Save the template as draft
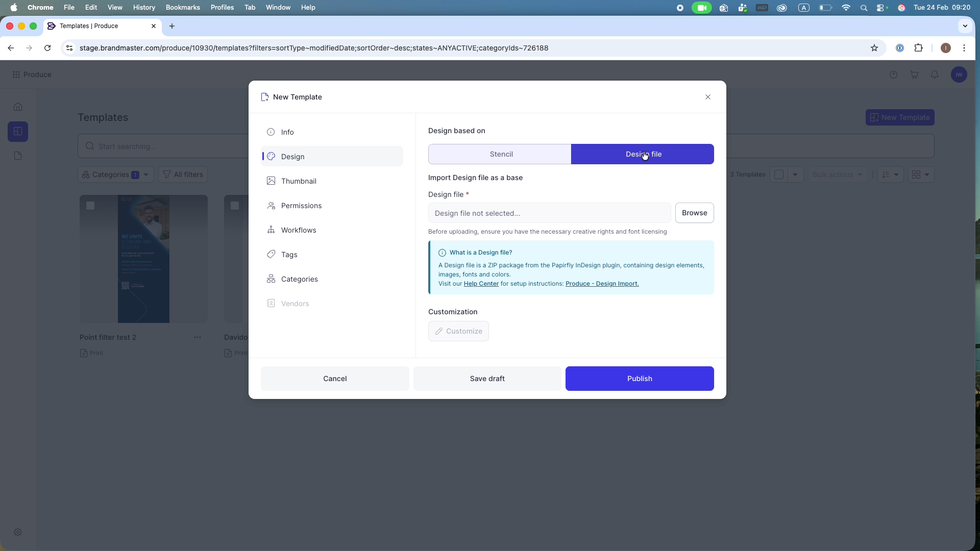The image size is (980, 551). (487, 379)
